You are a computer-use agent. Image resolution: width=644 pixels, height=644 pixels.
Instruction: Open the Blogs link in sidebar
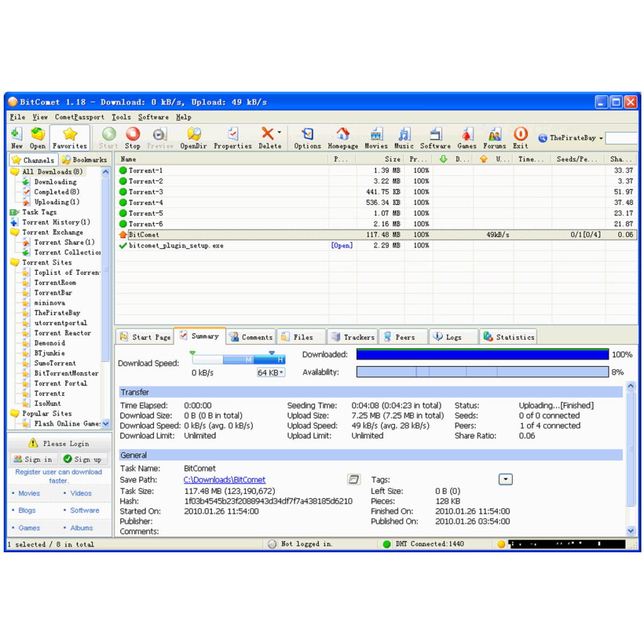point(26,510)
